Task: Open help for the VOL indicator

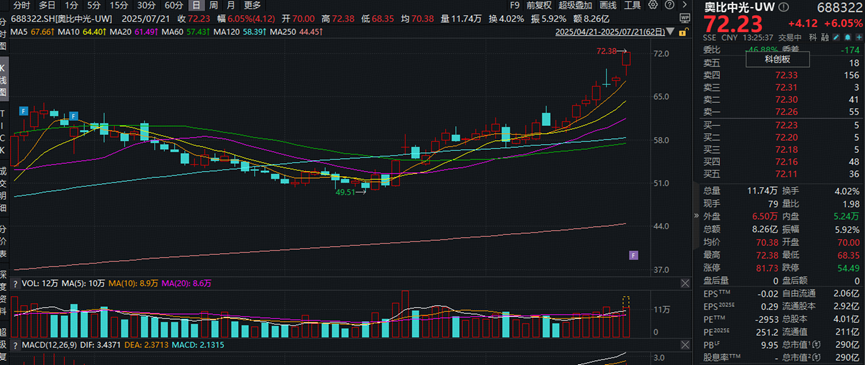Action: click(15, 283)
